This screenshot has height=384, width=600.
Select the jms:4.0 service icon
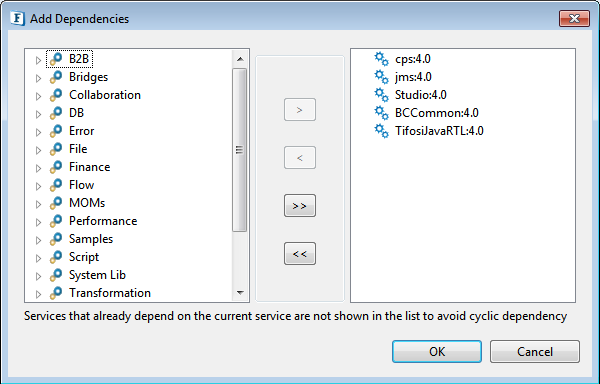point(381,77)
